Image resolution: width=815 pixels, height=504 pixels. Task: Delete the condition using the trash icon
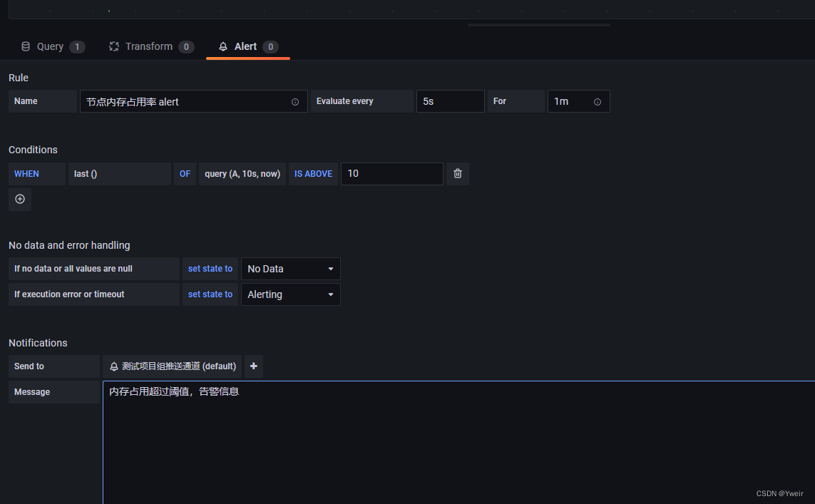[x=457, y=173]
